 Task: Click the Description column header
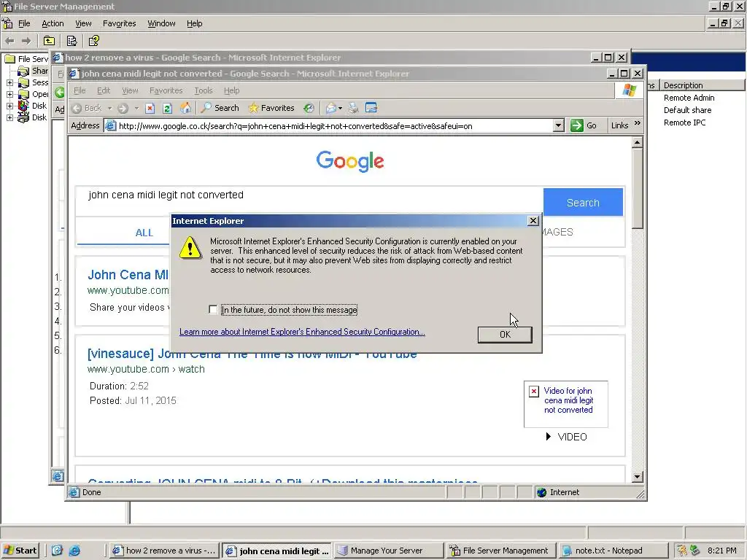point(702,85)
